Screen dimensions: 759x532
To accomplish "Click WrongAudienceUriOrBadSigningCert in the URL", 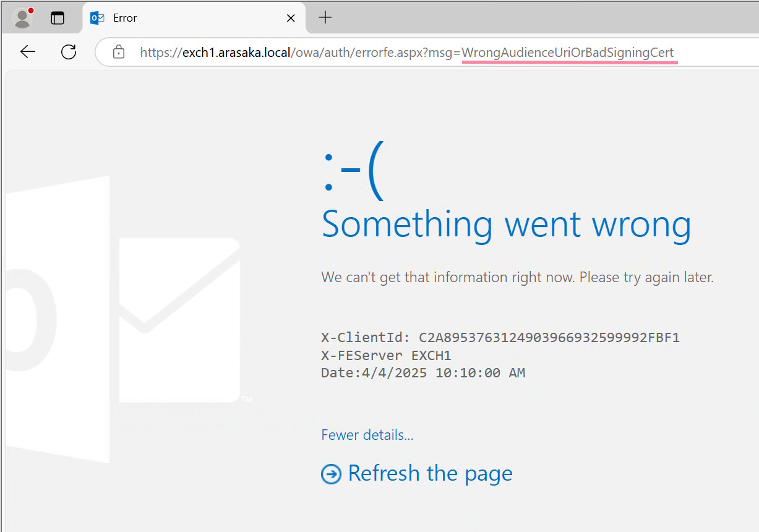I will point(567,53).
